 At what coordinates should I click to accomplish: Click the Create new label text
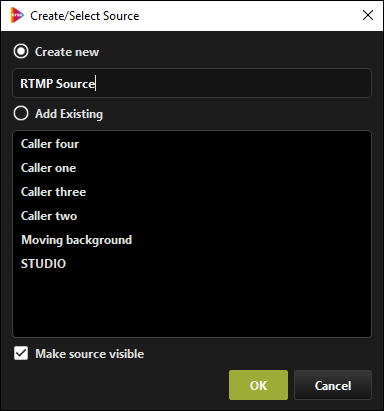click(x=67, y=52)
